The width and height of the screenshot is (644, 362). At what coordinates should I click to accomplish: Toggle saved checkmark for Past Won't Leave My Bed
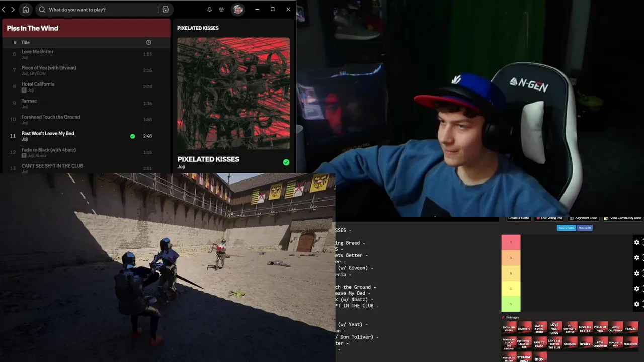pos(133,136)
